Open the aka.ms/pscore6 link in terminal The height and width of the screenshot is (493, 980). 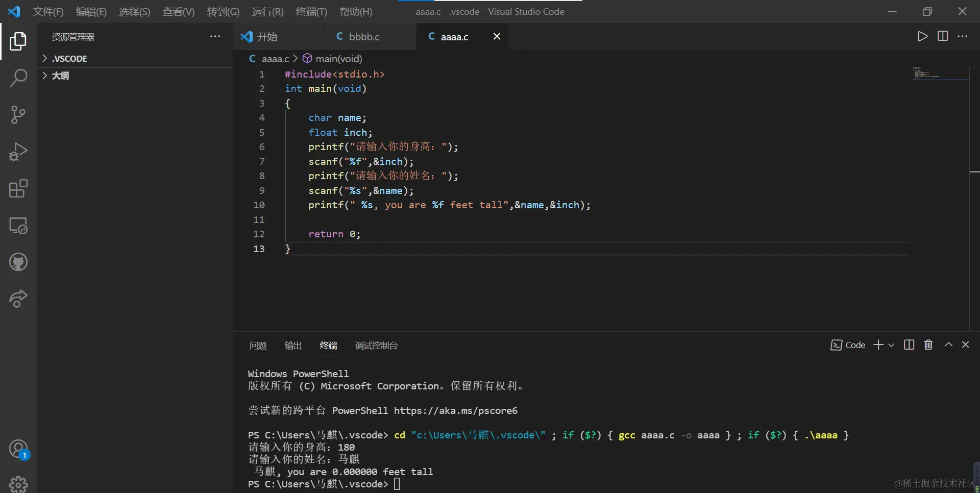coord(456,411)
